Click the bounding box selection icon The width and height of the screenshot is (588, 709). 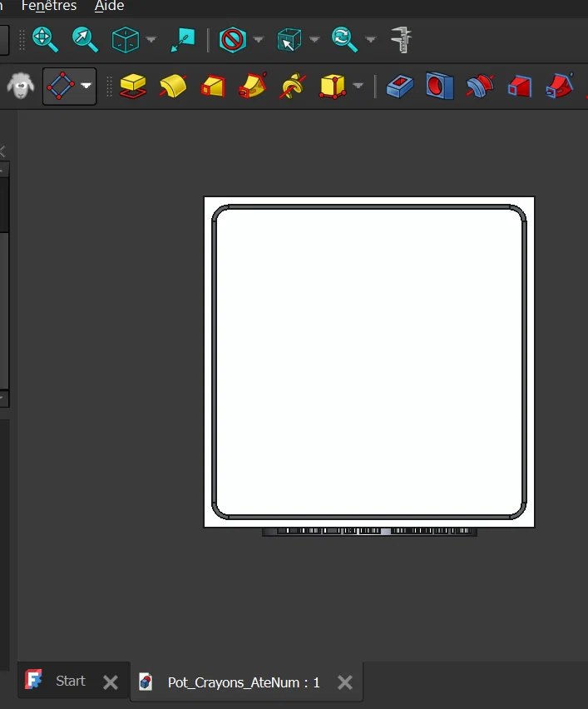[x=289, y=40]
